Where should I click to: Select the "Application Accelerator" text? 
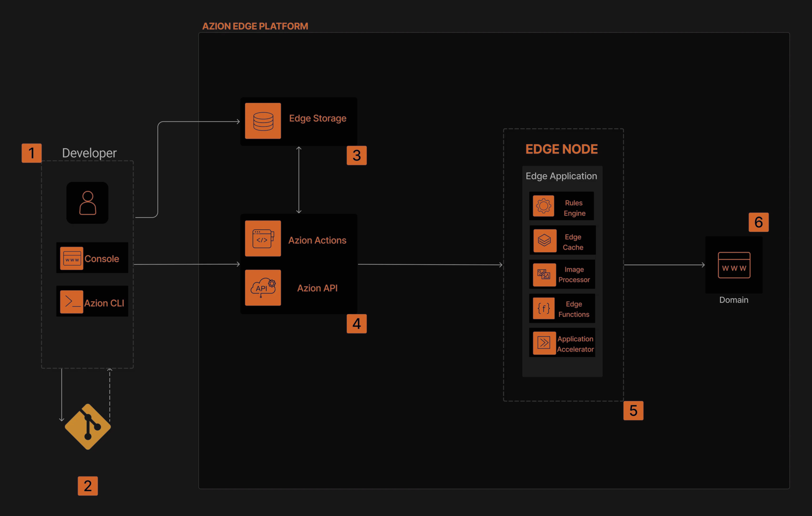(575, 344)
